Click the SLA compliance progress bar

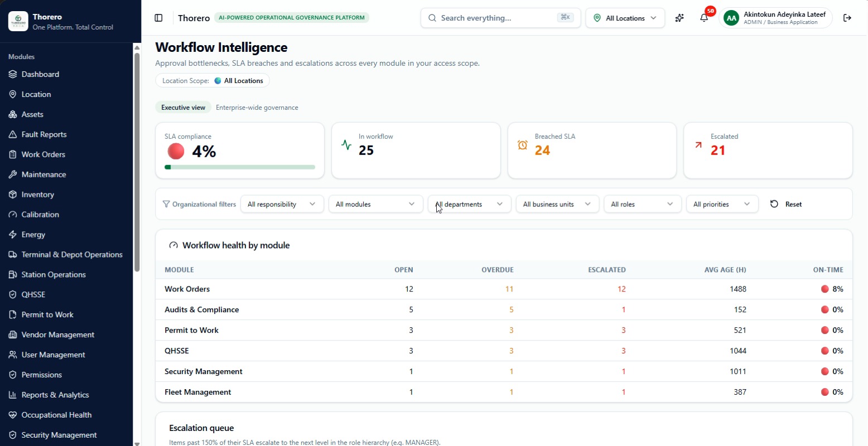(240, 167)
